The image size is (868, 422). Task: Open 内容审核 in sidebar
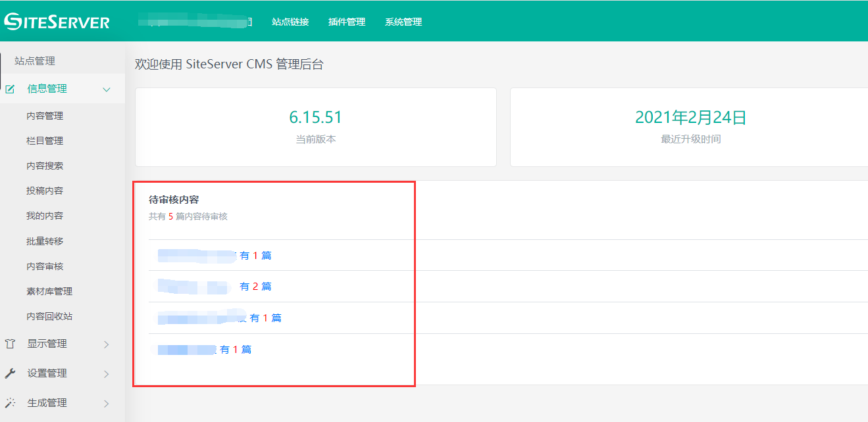[x=45, y=266]
